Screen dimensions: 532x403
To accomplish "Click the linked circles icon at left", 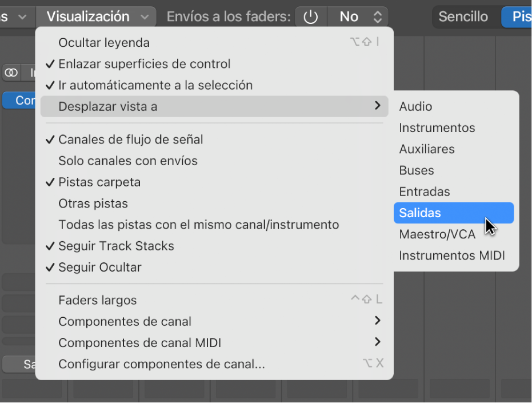I will 11,73.
